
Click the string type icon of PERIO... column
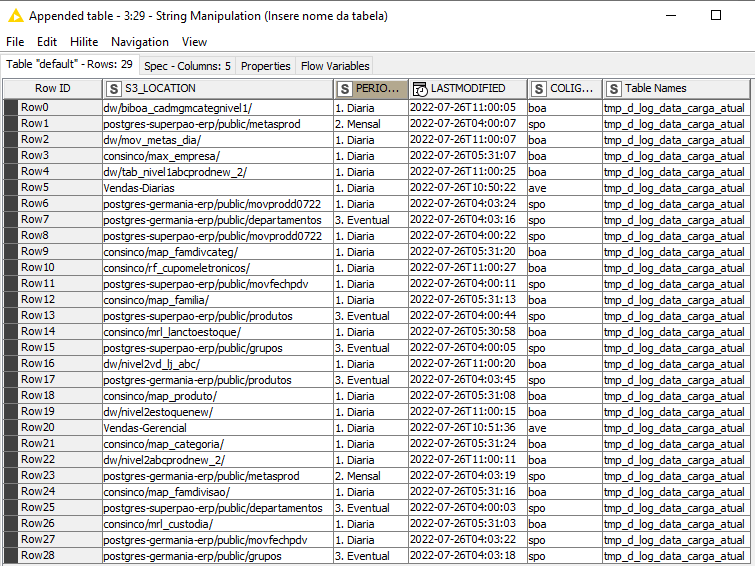click(x=344, y=89)
